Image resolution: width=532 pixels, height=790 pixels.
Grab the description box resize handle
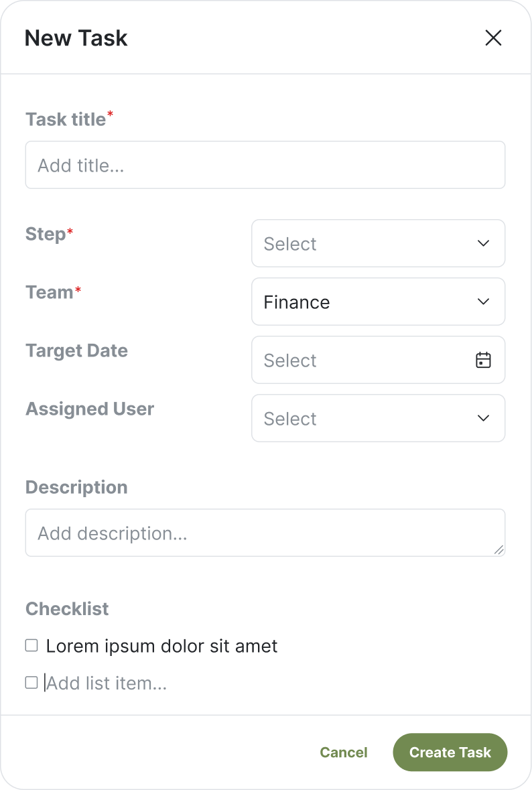(x=498, y=550)
